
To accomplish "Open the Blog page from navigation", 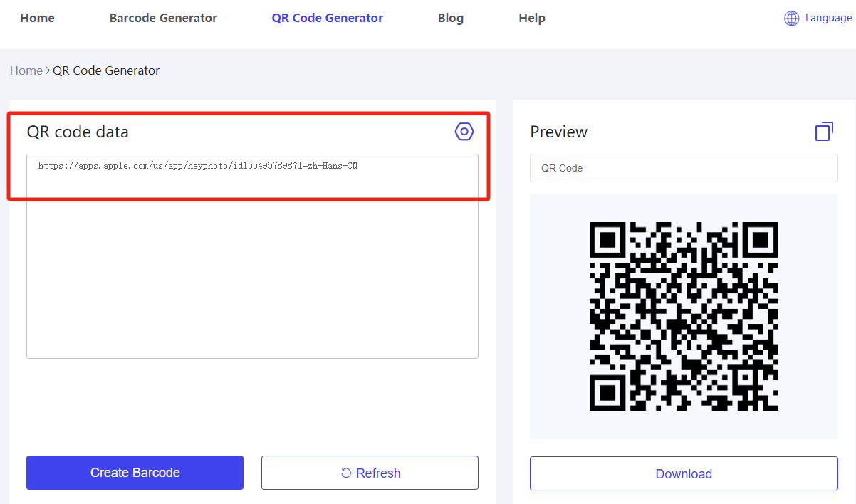I will point(451,19).
